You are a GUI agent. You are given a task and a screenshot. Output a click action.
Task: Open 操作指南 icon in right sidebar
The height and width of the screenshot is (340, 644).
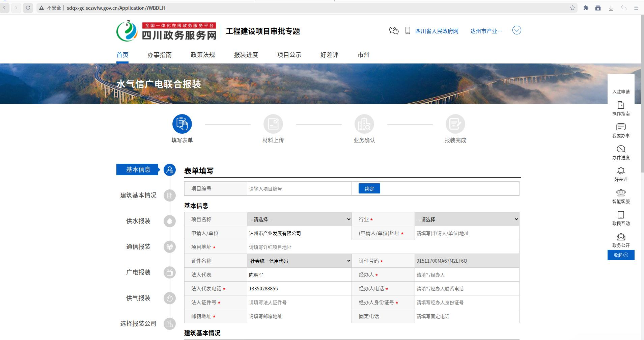pos(621,105)
